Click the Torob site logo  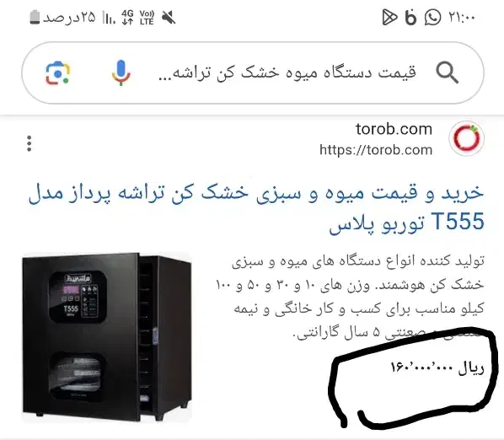466,138
